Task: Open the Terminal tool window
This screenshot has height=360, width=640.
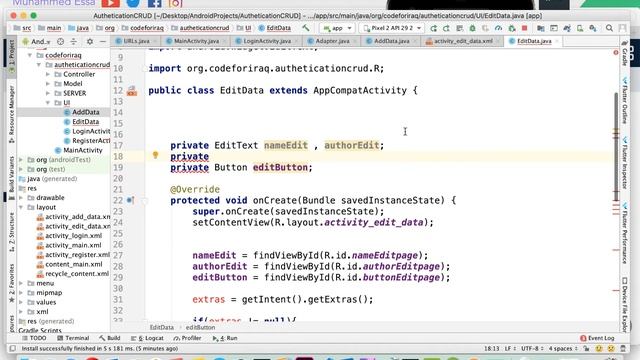Action: coord(73,338)
